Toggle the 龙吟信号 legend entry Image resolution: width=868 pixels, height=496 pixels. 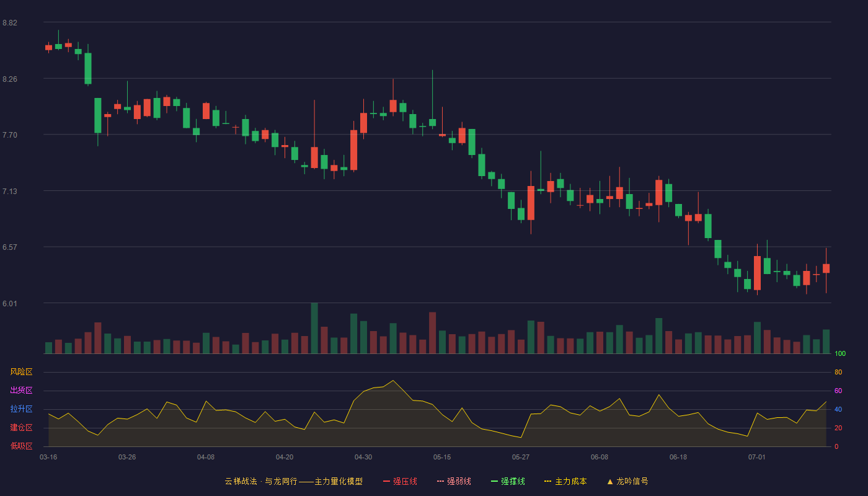pos(627,481)
